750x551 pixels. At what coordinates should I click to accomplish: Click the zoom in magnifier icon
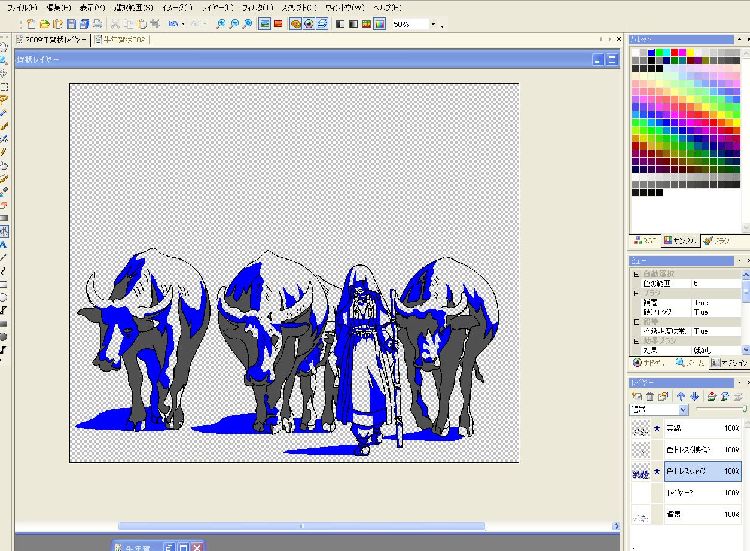pos(221,23)
